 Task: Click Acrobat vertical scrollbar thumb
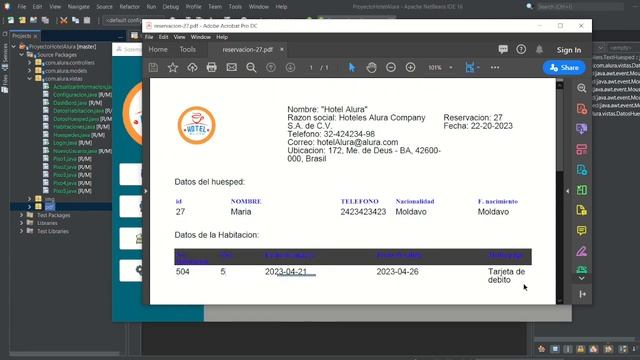tap(560, 131)
